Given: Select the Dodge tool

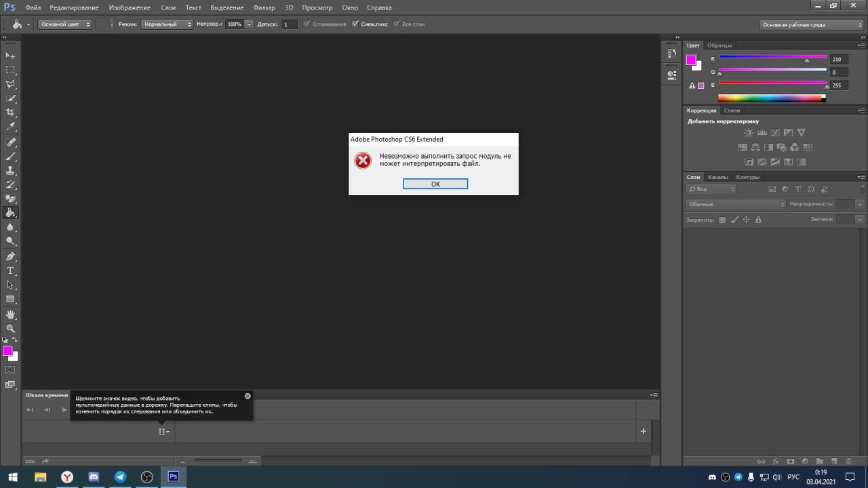Looking at the screenshot, I should [10, 241].
